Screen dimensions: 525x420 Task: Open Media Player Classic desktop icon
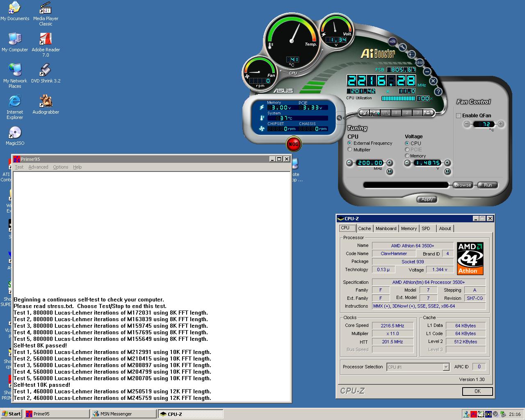[x=46, y=14]
